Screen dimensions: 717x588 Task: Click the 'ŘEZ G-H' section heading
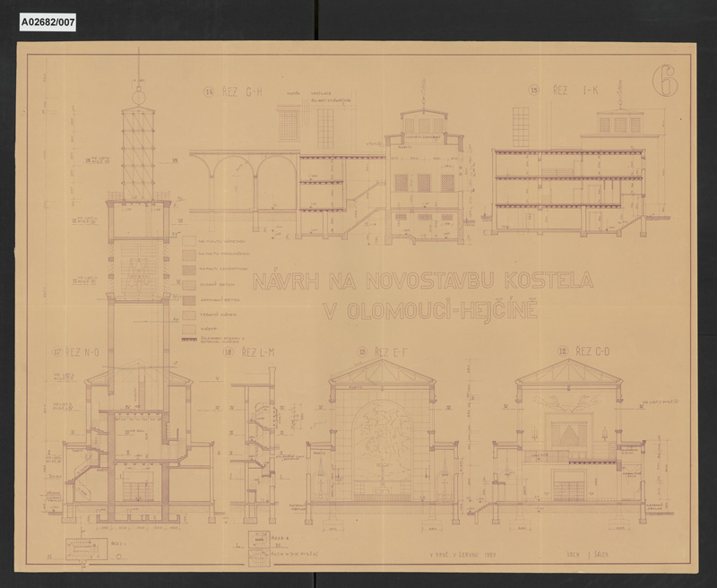pyautogui.click(x=242, y=92)
